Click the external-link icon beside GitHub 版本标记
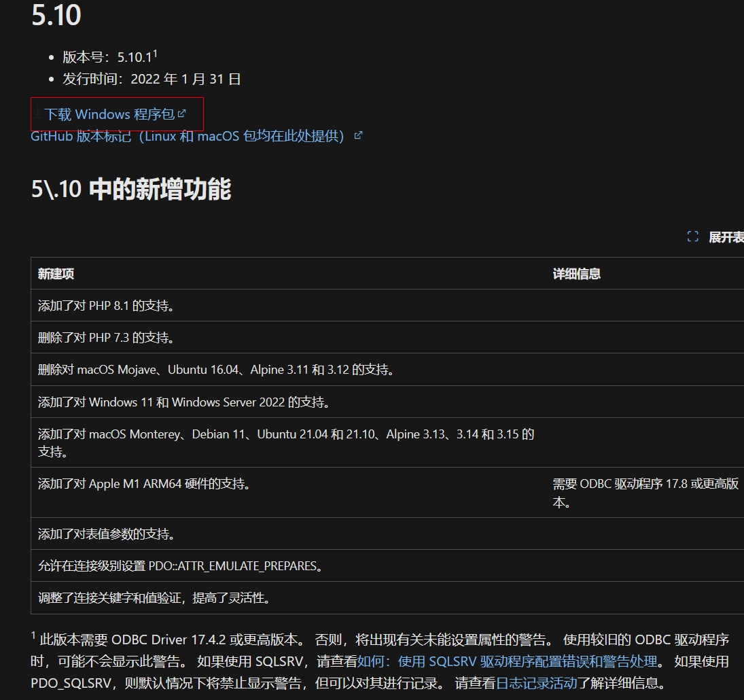This screenshot has height=700, width=744. [358, 135]
